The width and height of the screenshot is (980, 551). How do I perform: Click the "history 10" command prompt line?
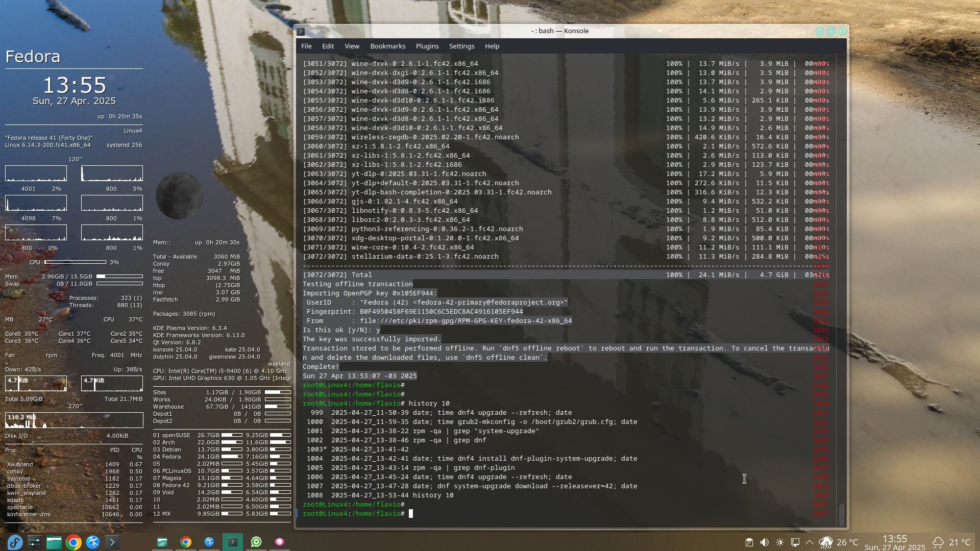[x=376, y=404]
